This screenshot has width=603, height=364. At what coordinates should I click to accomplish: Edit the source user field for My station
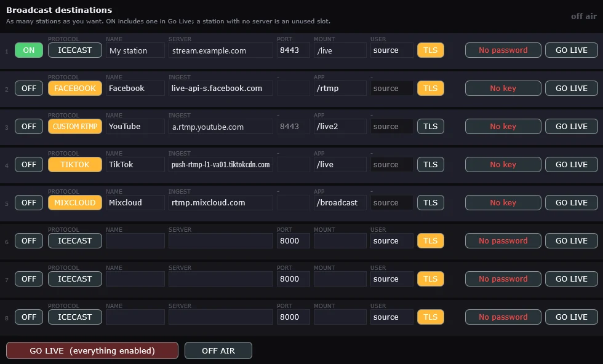392,50
